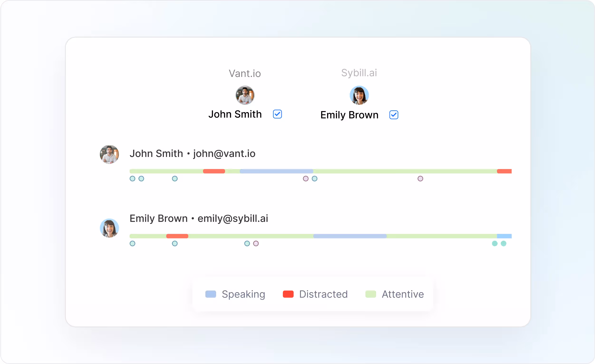Click John Smith's first red distracted segment
Image resolution: width=595 pixels, height=364 pixels.
214,171
